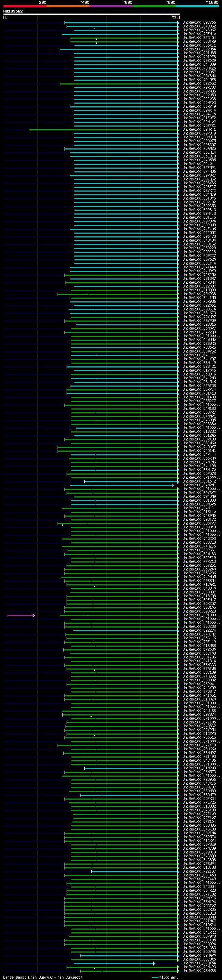This screenshot has width=222, height=980.
Task: Select hit label UniRef100_Q65XI1
Action: point(199,45)
